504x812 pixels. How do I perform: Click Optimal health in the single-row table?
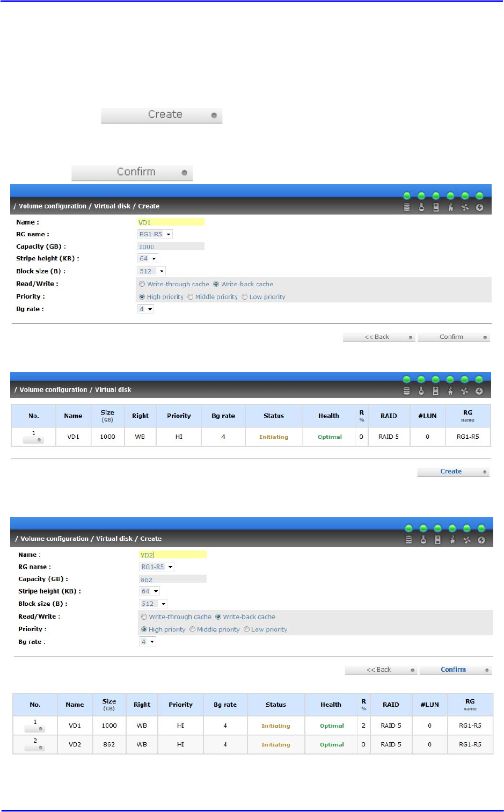click(330, 437)
